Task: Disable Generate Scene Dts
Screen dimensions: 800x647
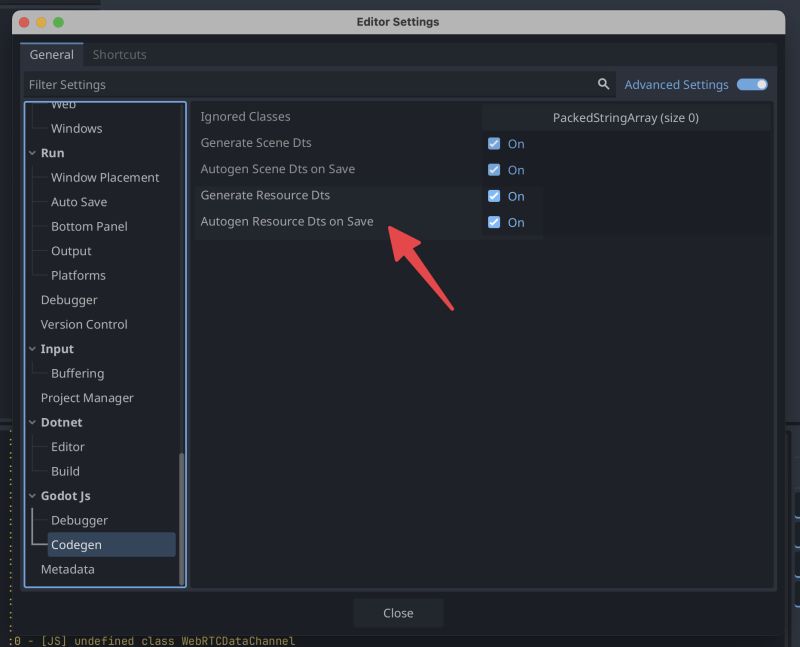Action: click(494, 143)
